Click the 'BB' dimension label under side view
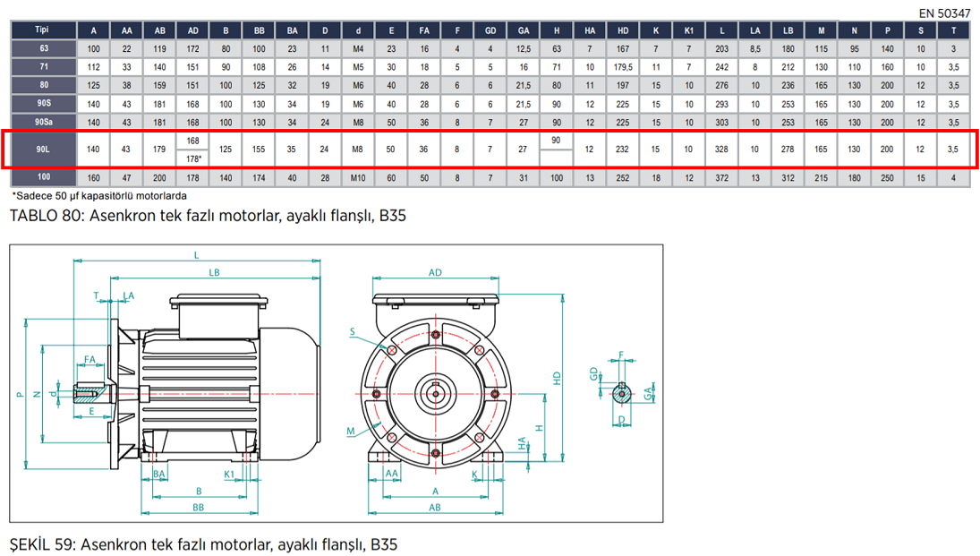 (199, 507)
